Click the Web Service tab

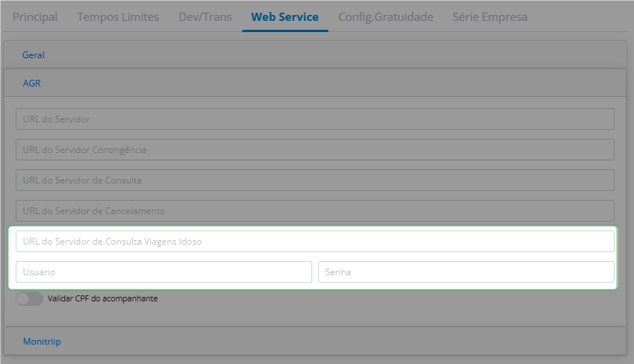[x=285, y=17]
